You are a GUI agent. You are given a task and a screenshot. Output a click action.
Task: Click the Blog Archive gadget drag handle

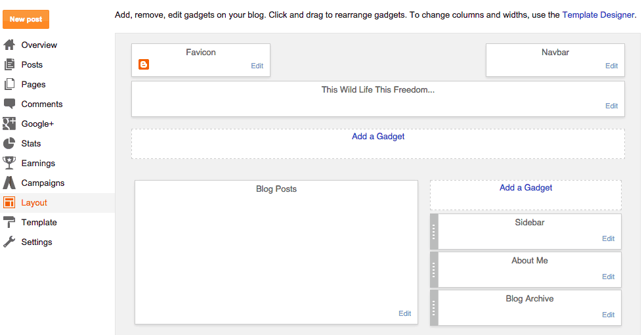(x=434, y=308)
